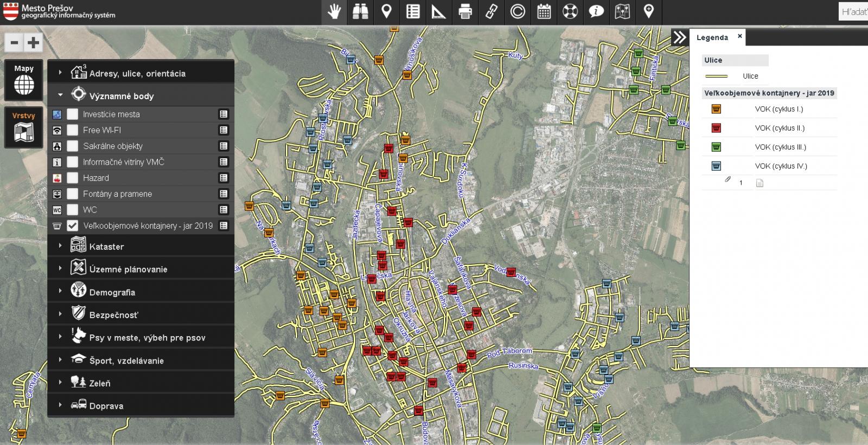The height and width of the screenshot is (445, 868).
Task: Open the Doprava layer group
Action: coord(141,405)
